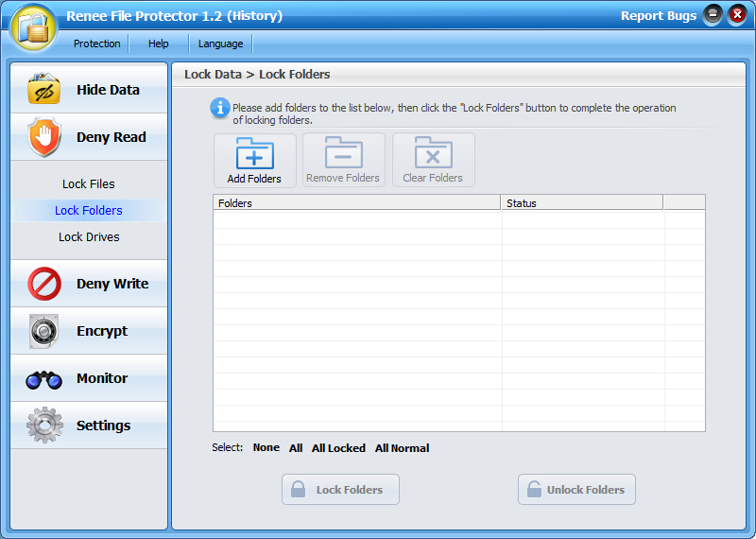
Task: Collapse the Deny Read shield section
Action: [x=89, y=137]
